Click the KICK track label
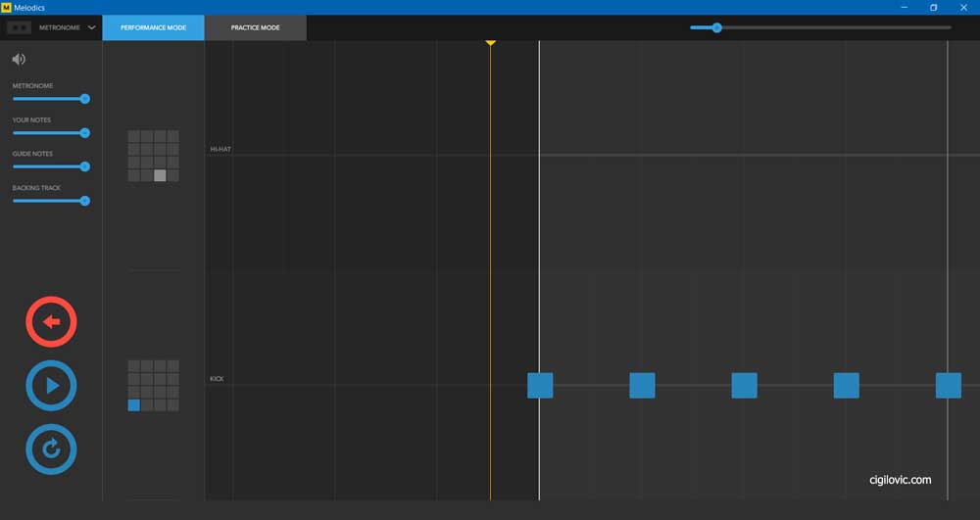The height and width of the screenshot is (520, 980). tap(217, 379)
